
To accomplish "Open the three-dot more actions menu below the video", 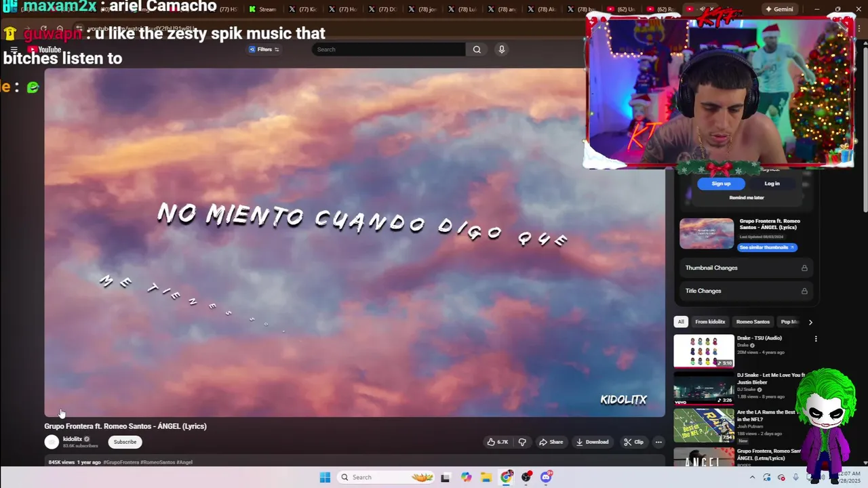I will coord(658,442).
